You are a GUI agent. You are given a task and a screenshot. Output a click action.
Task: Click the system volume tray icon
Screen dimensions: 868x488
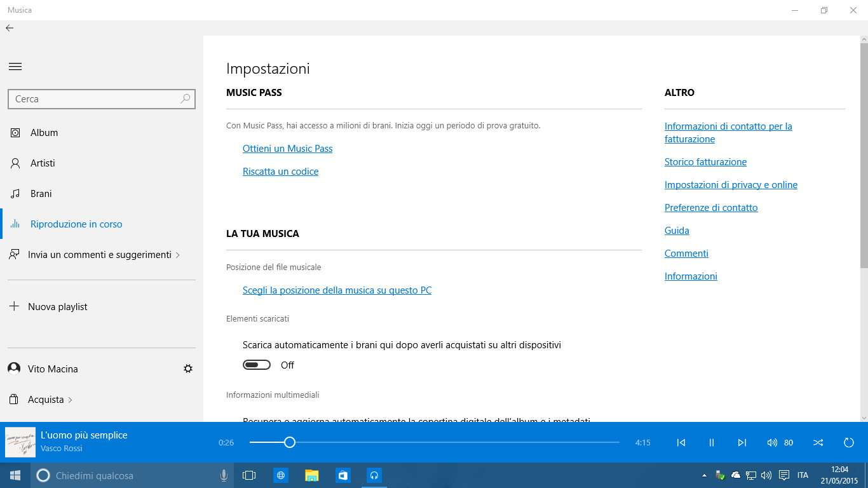[766, 475]
